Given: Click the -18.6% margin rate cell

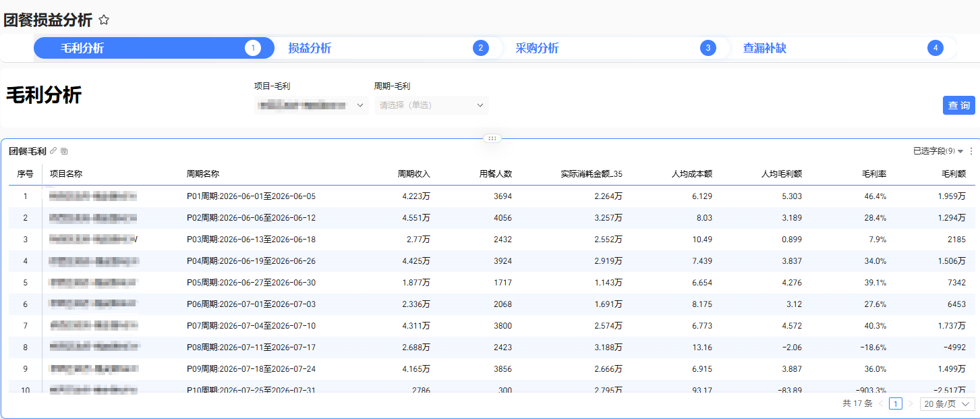Looking at the screenshot, I should (x=873, y=347).
